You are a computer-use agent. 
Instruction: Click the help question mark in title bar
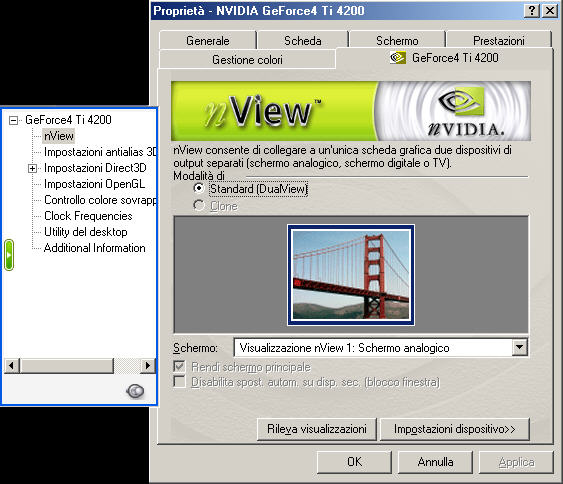532,11
